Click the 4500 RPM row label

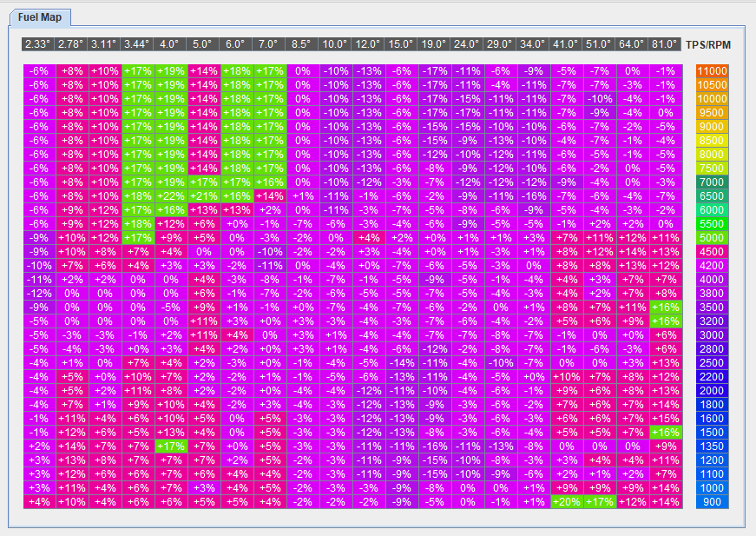click(712, 252)
